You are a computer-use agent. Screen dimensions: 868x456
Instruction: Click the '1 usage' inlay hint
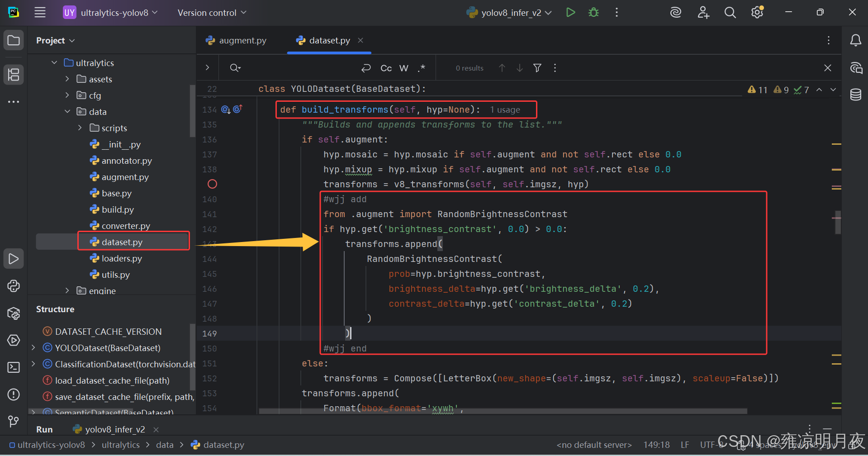[505, 109]
